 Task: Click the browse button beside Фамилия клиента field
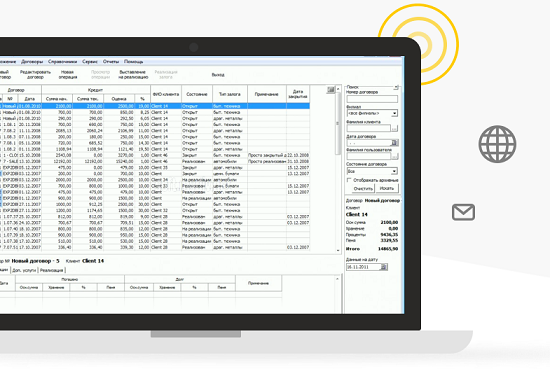(x=395, y=128)
